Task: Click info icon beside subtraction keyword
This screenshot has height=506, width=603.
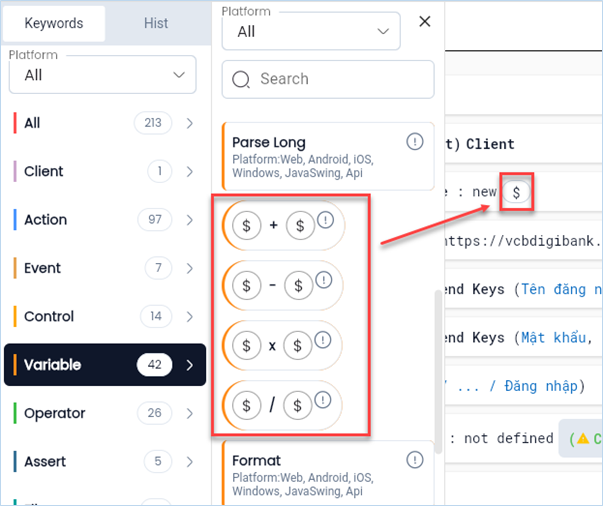Action: [x=324, y=280]
